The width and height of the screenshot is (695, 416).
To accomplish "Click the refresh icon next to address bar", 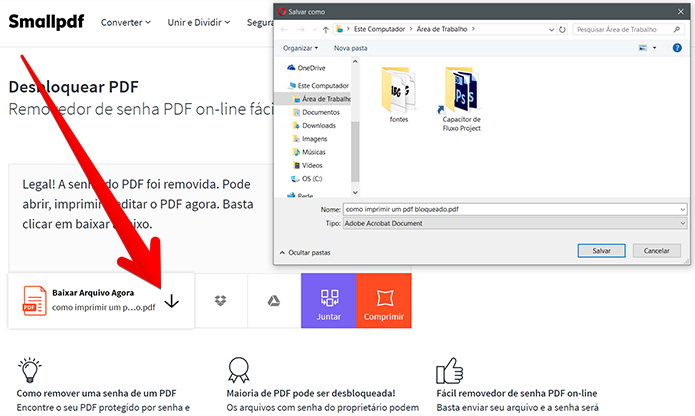I will click(562, 29).
